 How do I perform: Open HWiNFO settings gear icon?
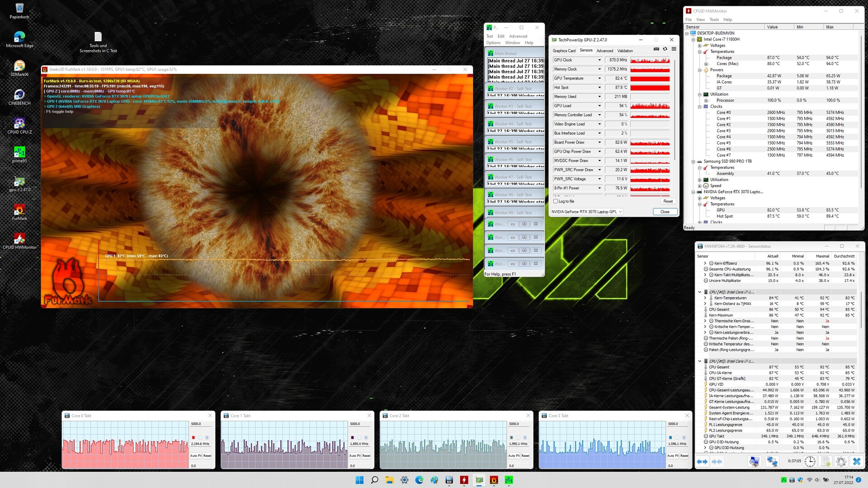pyautogui.click(x=841, y=461)
